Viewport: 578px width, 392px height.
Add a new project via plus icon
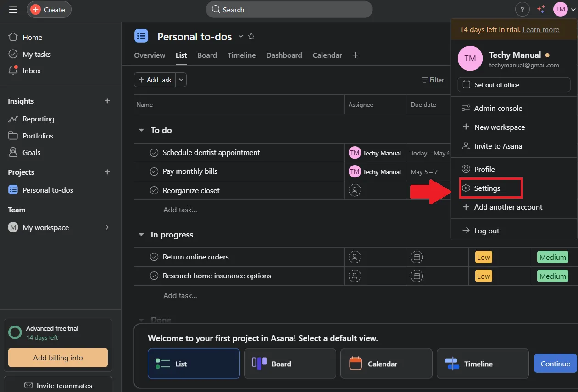pos(107,172)
